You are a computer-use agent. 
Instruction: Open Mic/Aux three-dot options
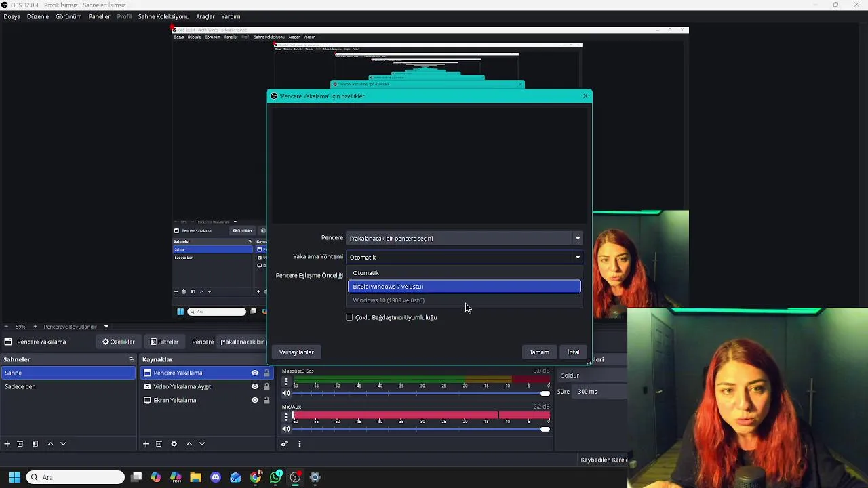285,417
